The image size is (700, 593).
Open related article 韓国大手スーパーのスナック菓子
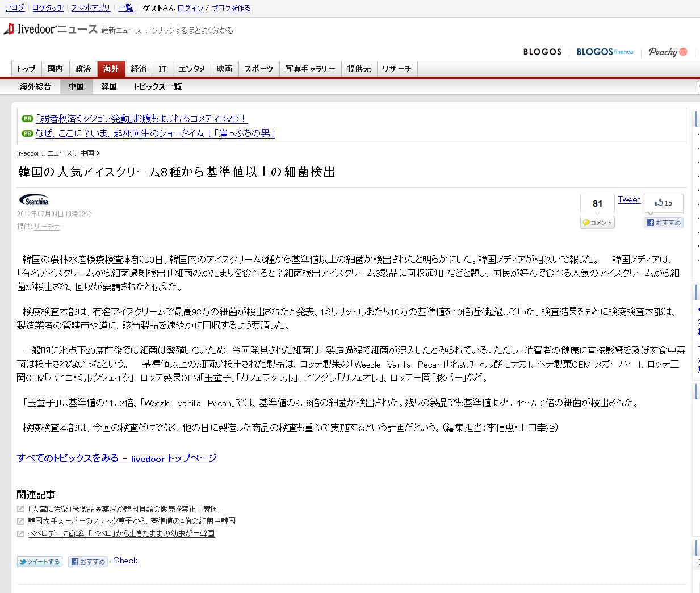click(x=132, y=521)
